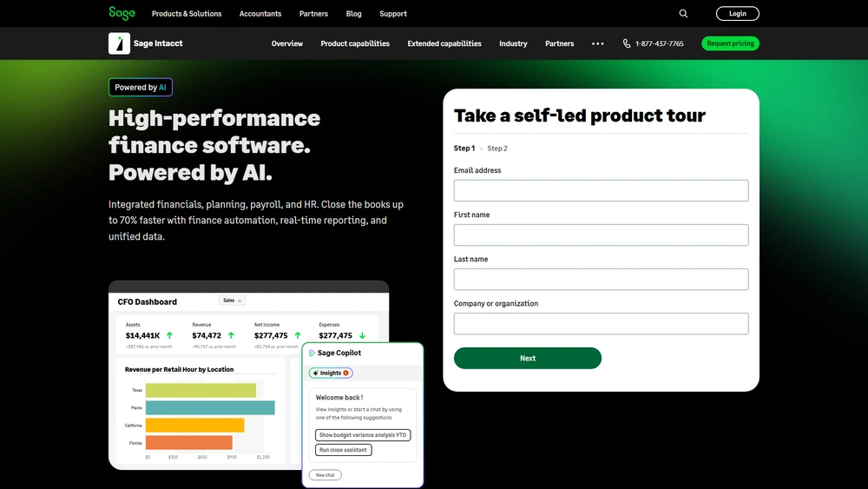Screen dimensions: 868x489
Task: Click the Expenses green down arrow
Action: [362, 335]
